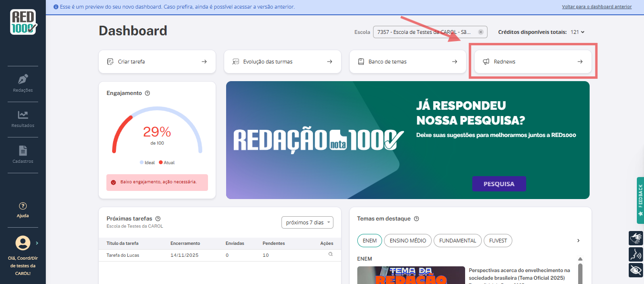Click the Pendentes column header

274,243
